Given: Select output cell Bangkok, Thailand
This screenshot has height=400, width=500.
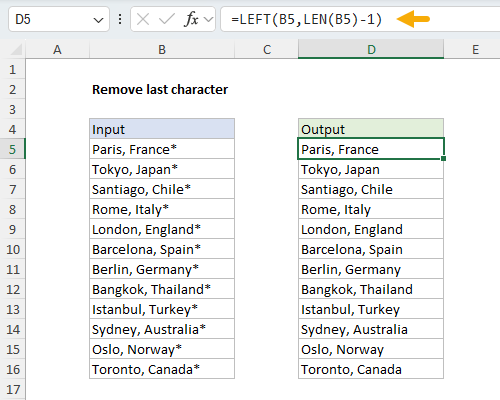Looking at the screenshot, I should tap(371, 289).
